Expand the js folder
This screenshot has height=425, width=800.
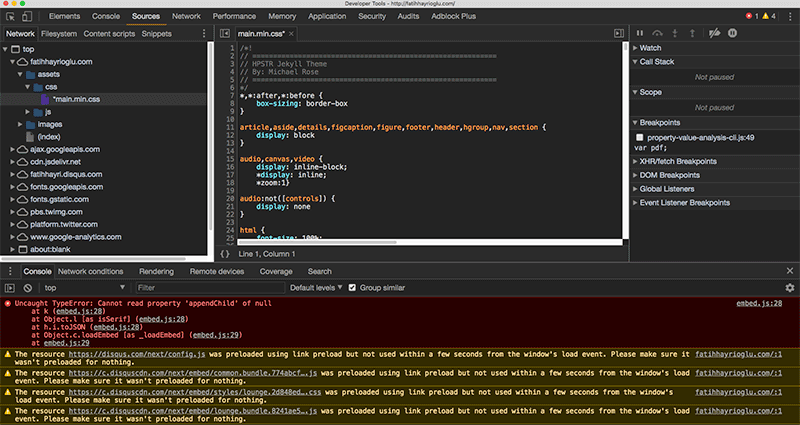(x=28, y=112)
